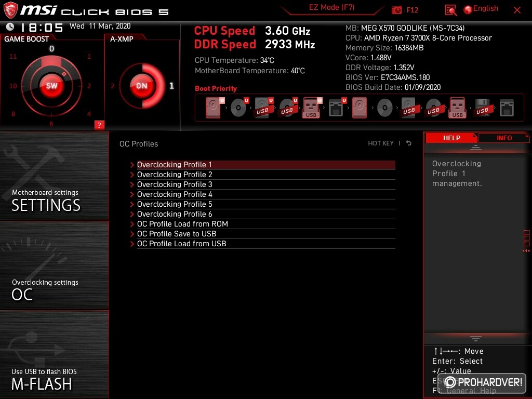The height and width of the screenshot is (399, 532).
Task: Expand OC Profile Load from ROM arrow
Action: coord(132,224)
